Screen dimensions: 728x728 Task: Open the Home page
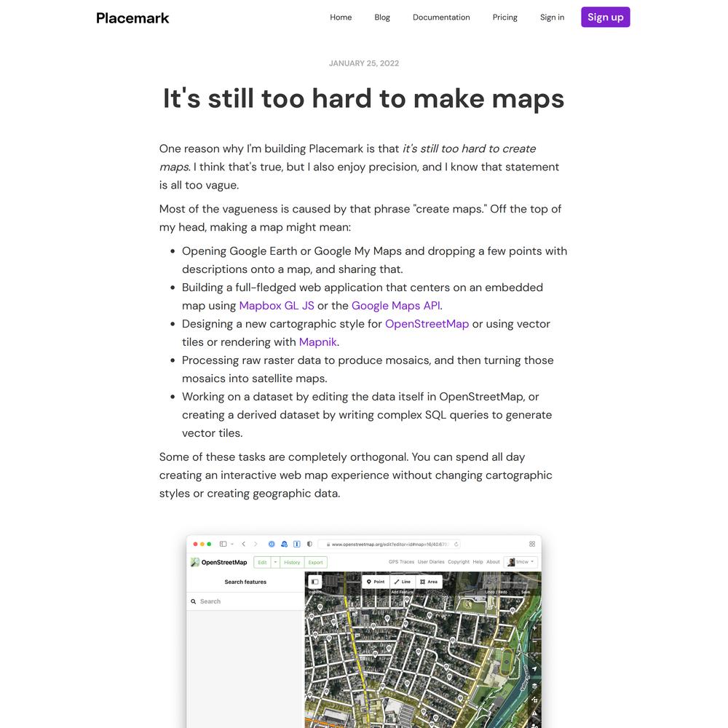click(x=341, y=17)
